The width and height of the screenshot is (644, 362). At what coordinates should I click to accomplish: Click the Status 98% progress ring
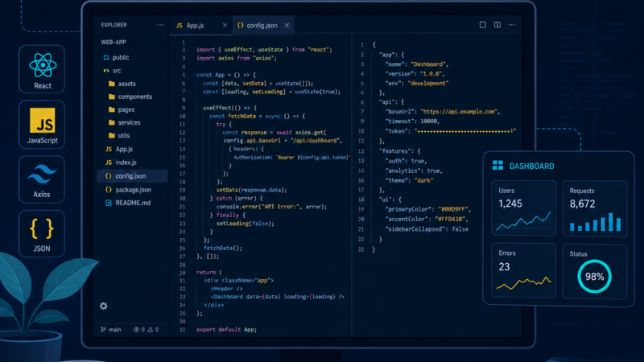[594, 277]
